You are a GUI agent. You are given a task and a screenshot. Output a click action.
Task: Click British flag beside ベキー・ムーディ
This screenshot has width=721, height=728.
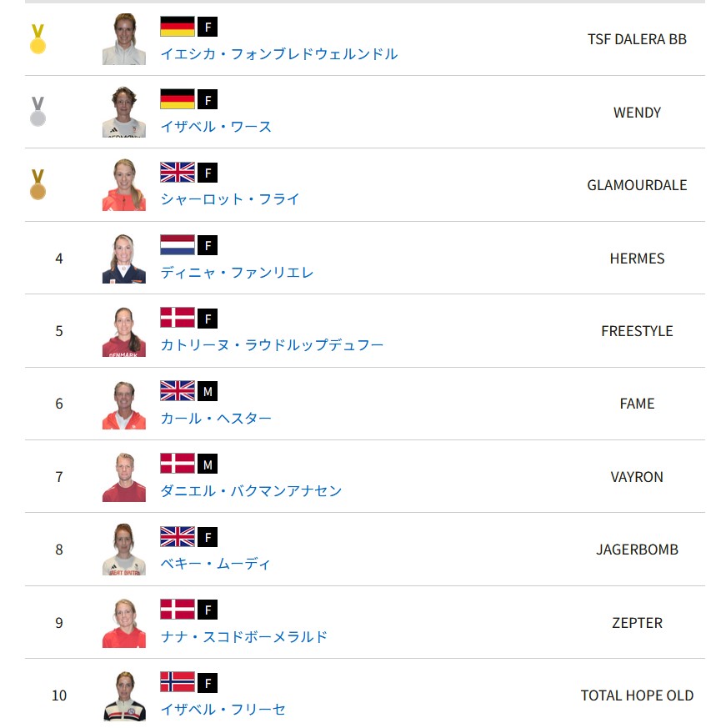(x=178, y=536)
